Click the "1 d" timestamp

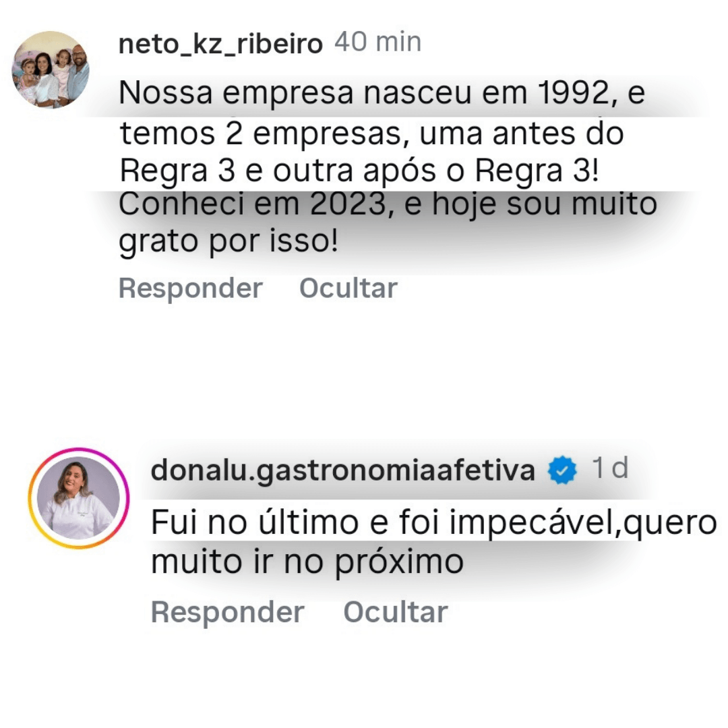point(609,468)
